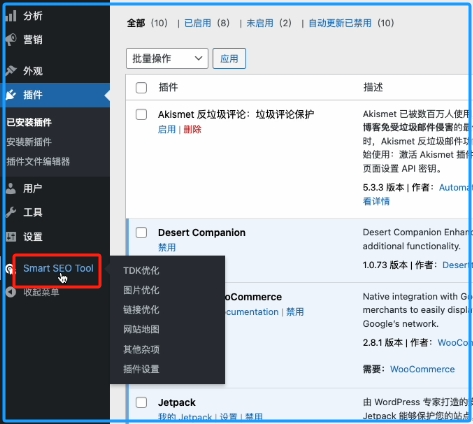
Task: Click the Smart SEO Tool sidebar icon
Action: tap(10, 269)
